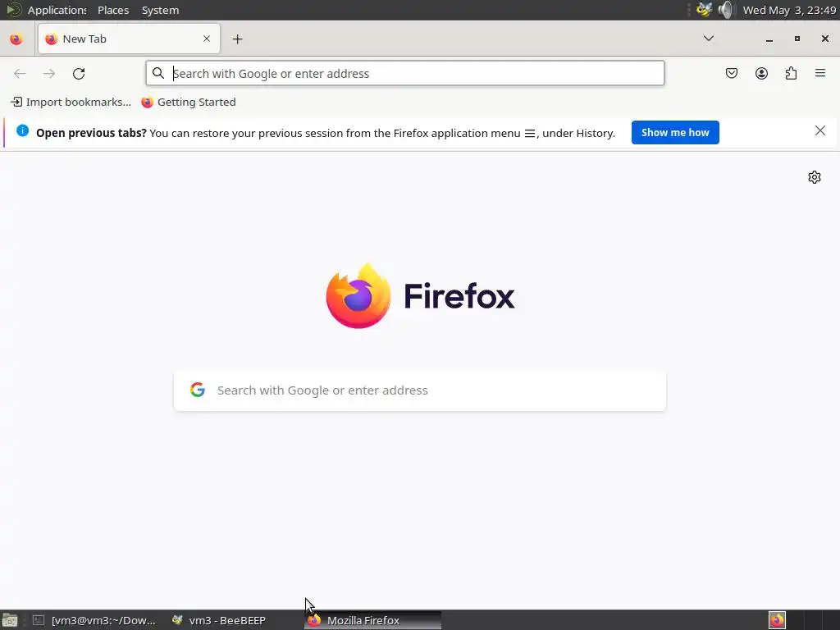This screenshot has height=630, width=840.
Task: Click the Google logo in search box
Action: (198, 390)
